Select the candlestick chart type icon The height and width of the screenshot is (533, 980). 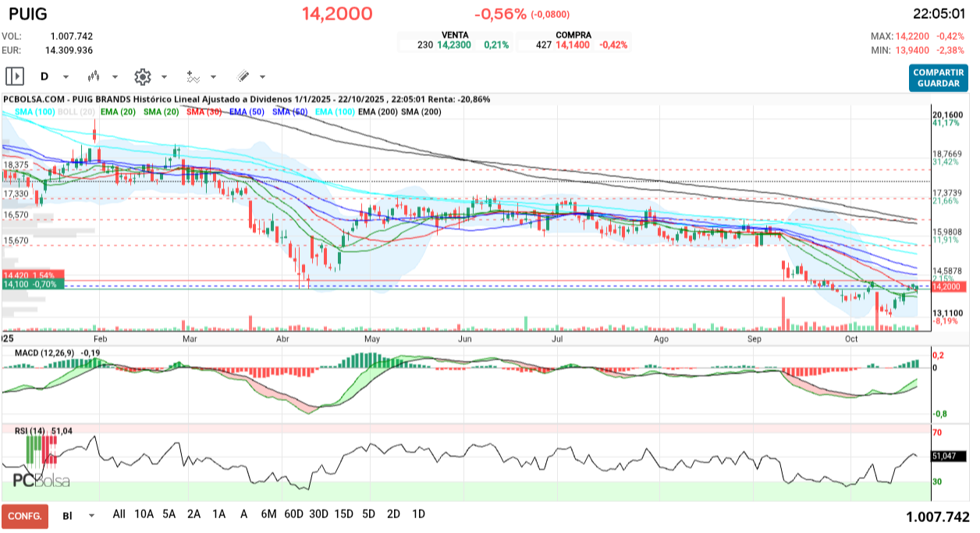click(x=94, y=76)
